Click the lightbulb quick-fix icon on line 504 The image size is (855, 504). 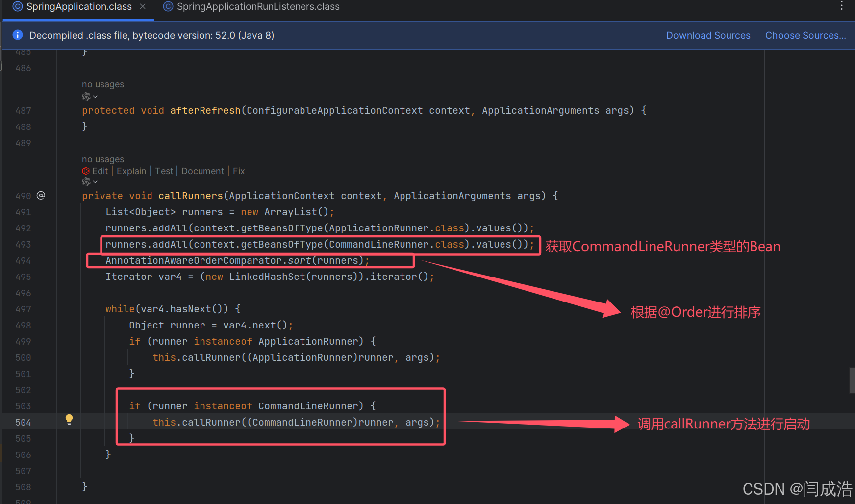[69, 420]
